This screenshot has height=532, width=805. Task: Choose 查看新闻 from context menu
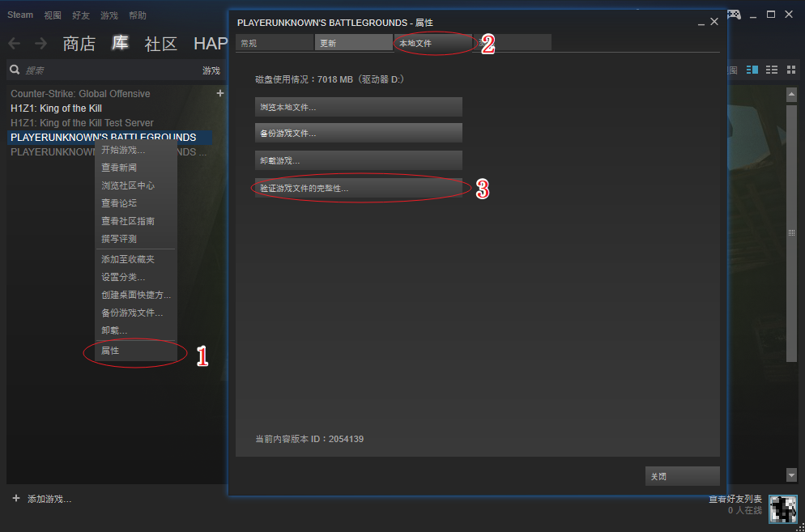click(136, 168)
